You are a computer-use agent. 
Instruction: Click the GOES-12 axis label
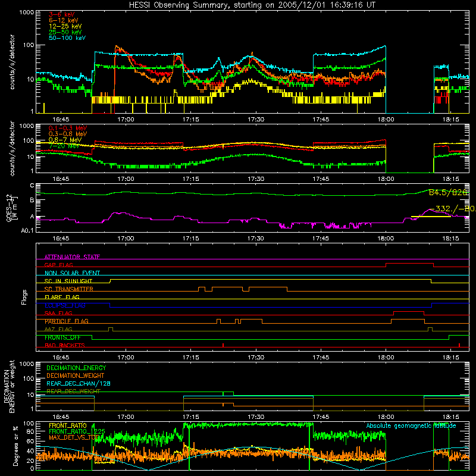[x=11, y=208]
